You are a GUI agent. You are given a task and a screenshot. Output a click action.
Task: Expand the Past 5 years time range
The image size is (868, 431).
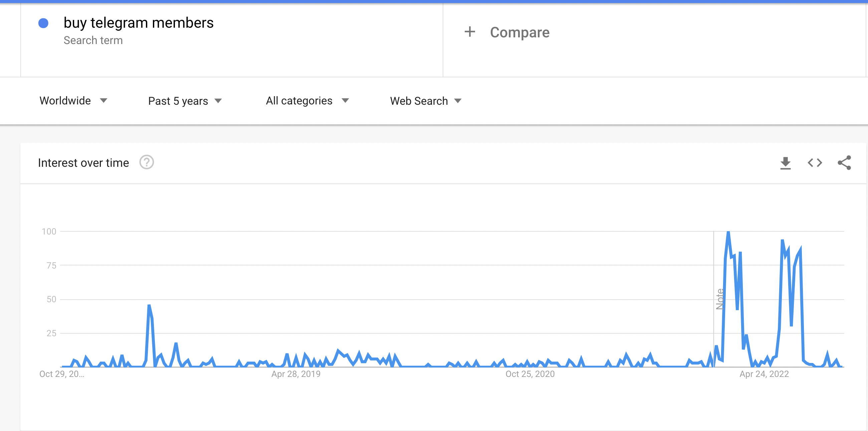point(185,101)
